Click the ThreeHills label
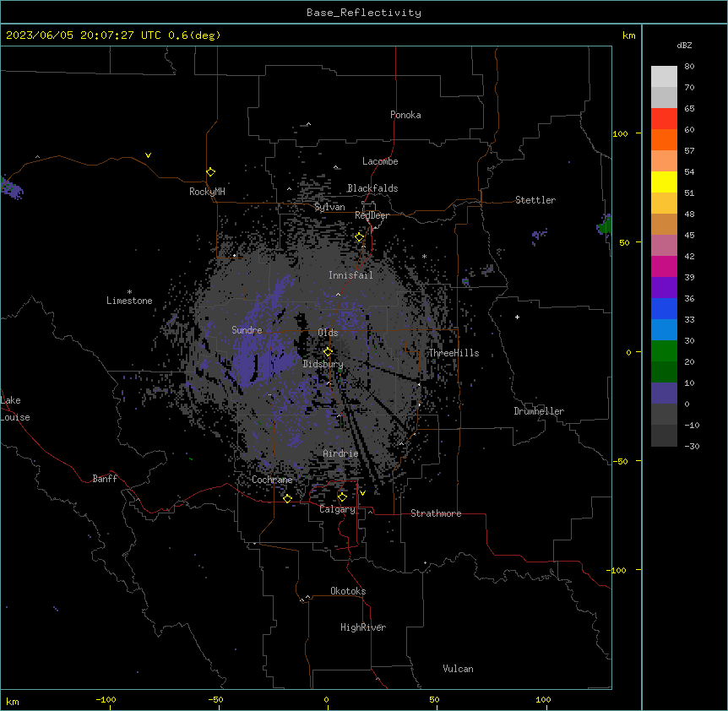 pos(454,353)
